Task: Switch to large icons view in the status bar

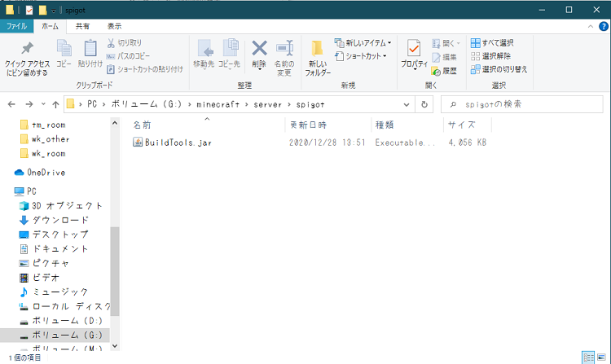Action: (600, 357)
